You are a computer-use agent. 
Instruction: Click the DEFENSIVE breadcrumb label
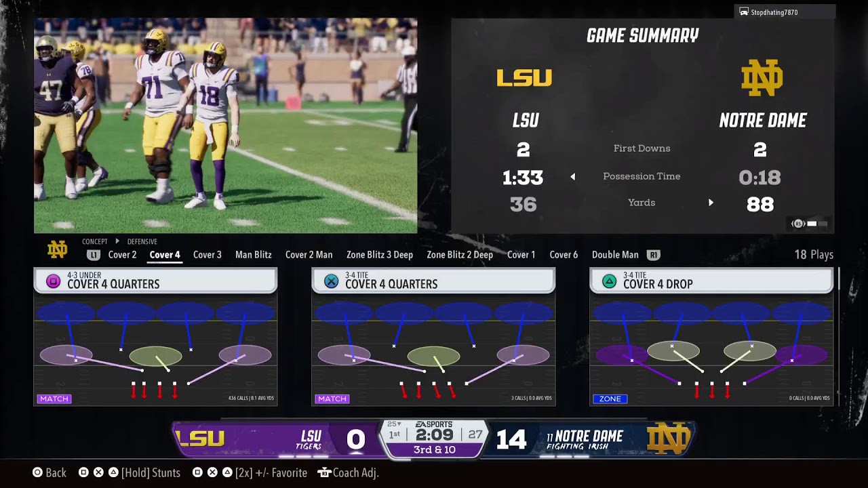142,241
